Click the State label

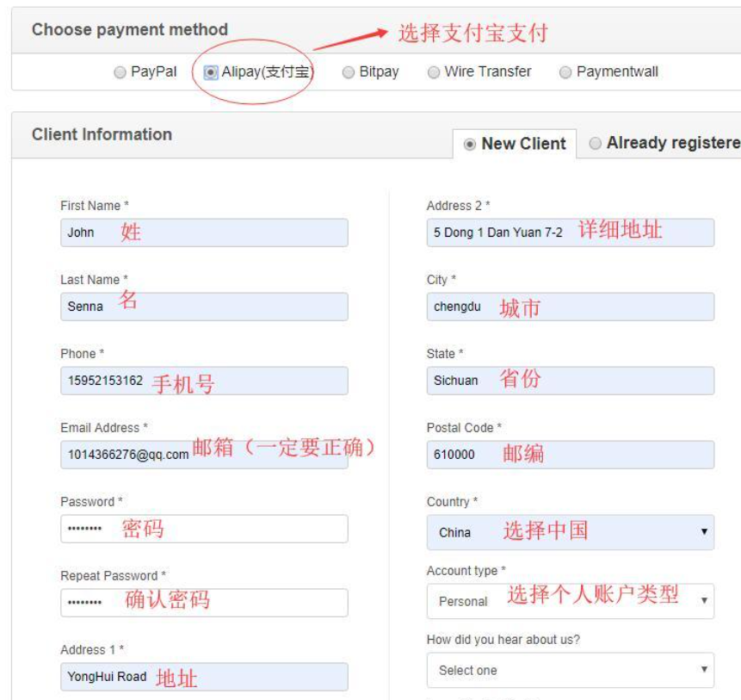445,354
